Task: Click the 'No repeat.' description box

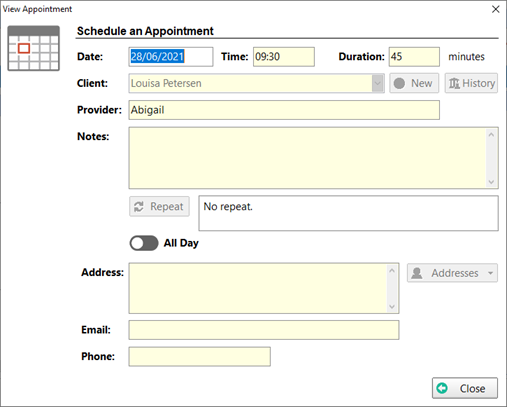Action: (x=348, y=213)
